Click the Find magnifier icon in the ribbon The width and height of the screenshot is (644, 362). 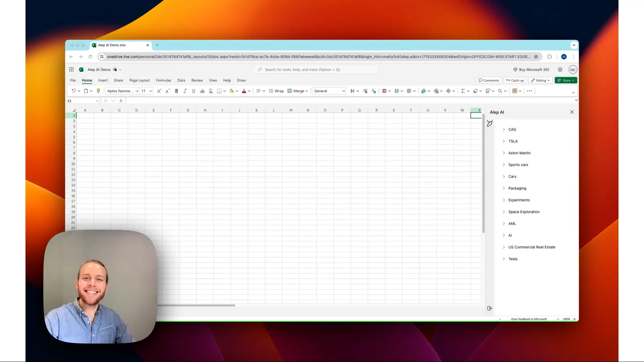pyautogui.click(x=500, y=91)
